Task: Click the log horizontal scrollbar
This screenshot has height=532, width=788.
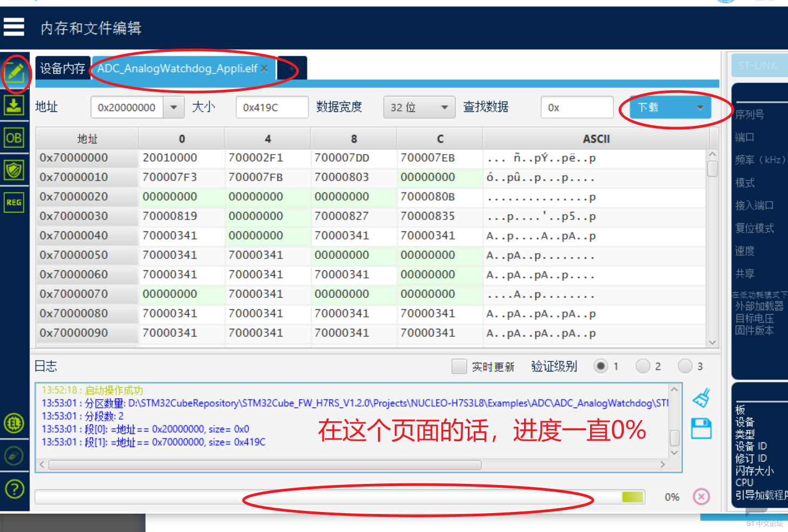Action: [265, 465]
